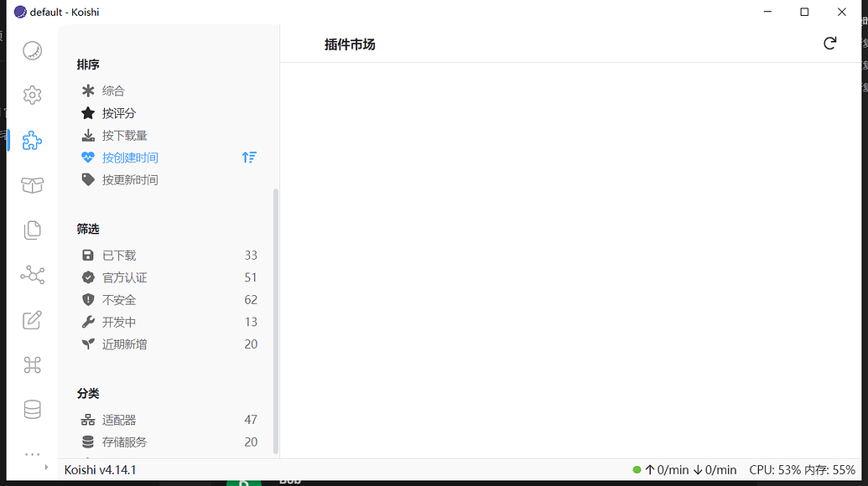The height and width of the screenshot is (486, 868).
Task: Filter by 近期新增 plugins
Action: 124,344
